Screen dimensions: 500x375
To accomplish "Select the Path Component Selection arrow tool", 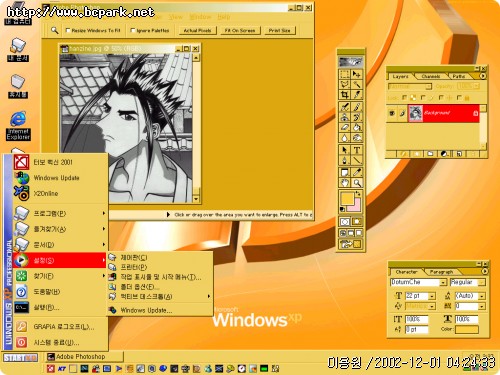I will coord(344,150).
